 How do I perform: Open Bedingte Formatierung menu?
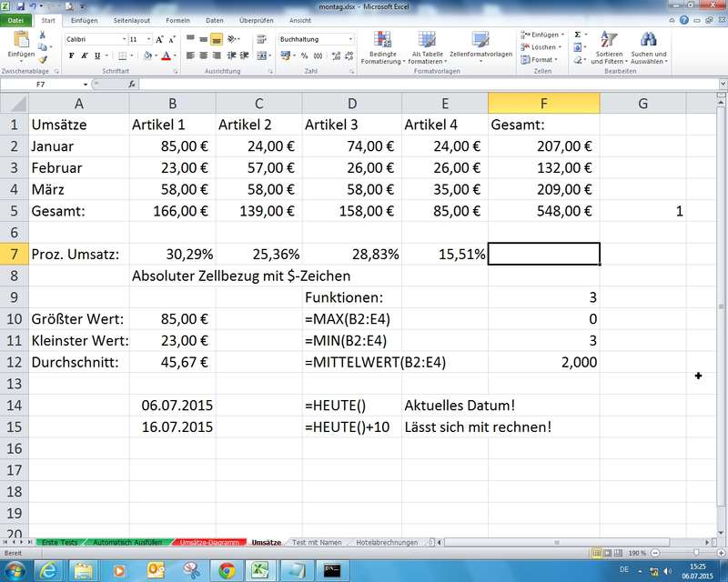pos(380,47)
